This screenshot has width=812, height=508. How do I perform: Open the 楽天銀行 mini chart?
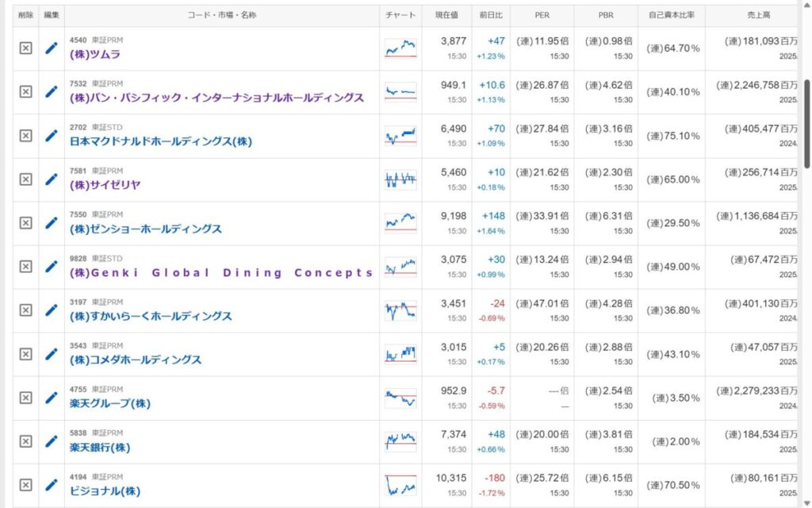400,441
